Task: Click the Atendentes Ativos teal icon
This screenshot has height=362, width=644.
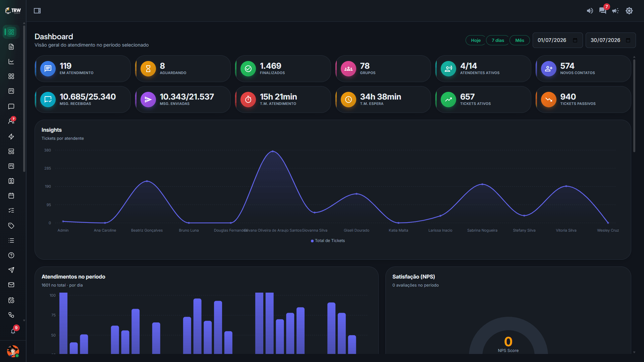Action: point(448,69)
